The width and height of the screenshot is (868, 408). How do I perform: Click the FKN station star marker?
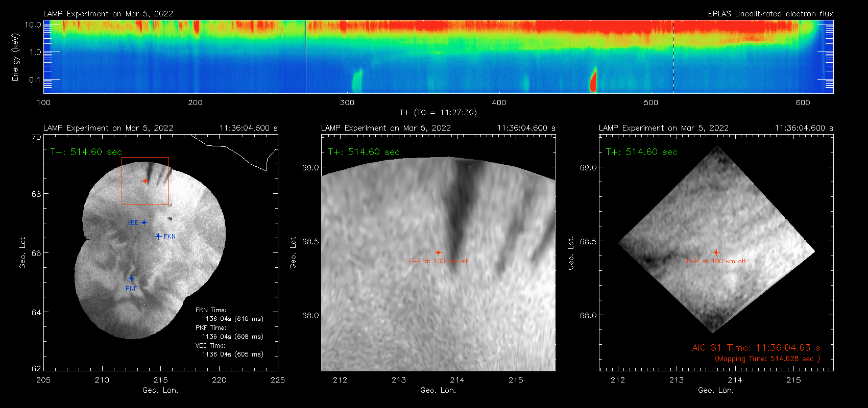click(158, 236)
